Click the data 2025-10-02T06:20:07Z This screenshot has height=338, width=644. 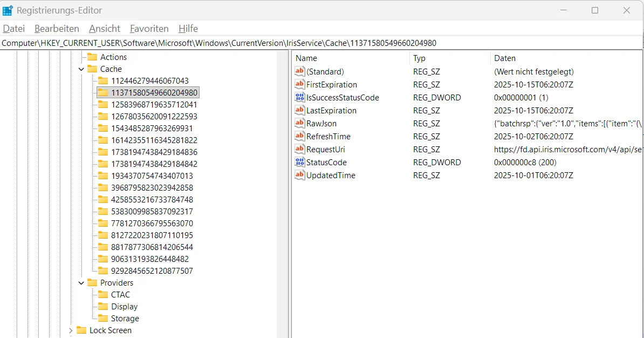click(x=533, y=137)
